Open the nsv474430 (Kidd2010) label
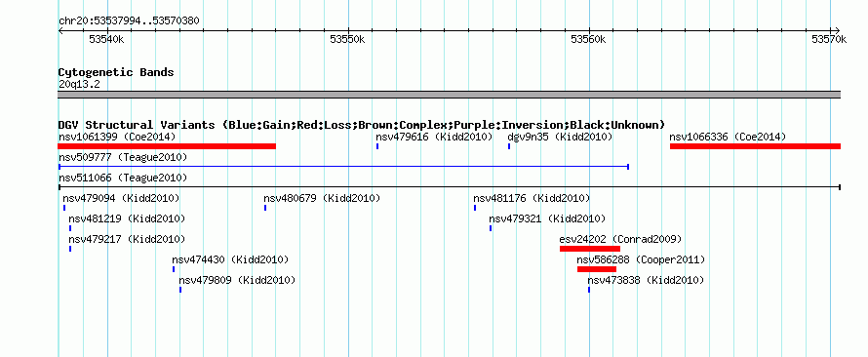This screenshot has width=868, height=357. pyautogui.click(x=230, y=259)
